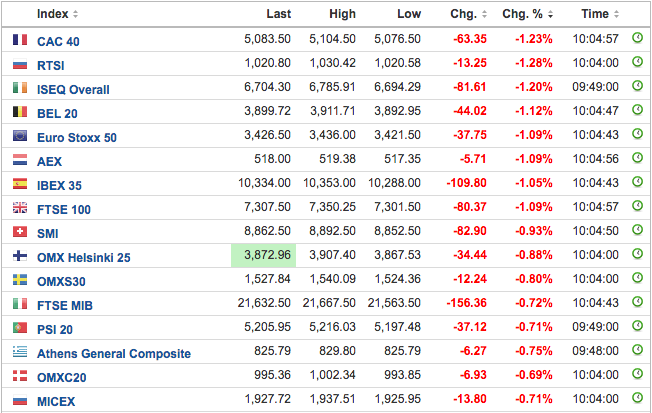Click the clock icon in the MICEX row

click(x=637, y=400)
